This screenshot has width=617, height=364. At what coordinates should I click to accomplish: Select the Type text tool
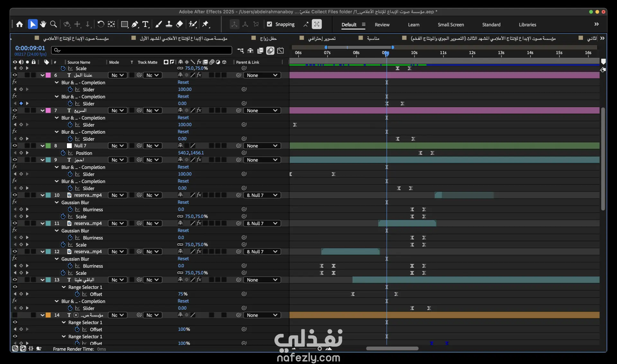pos(146,24)
